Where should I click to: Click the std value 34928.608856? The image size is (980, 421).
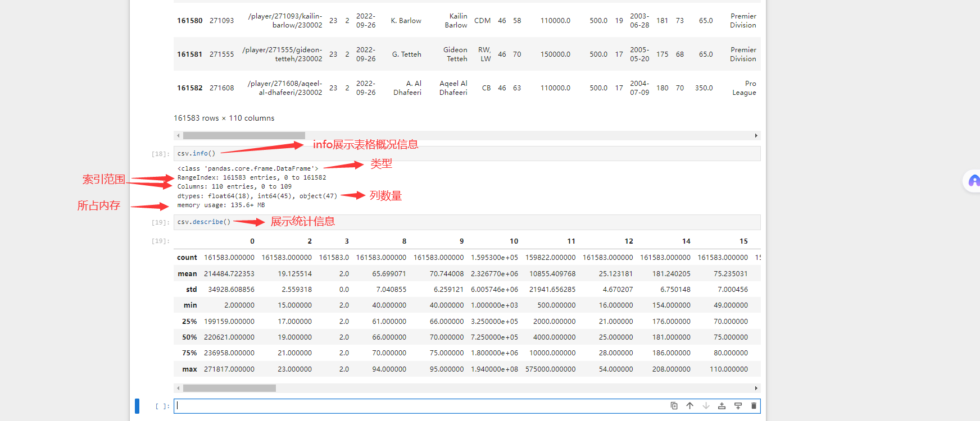(x=232, y=290)
